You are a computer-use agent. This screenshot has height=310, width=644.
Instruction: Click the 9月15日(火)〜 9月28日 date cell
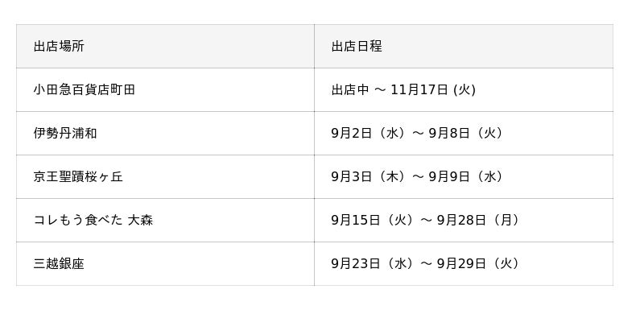464,220
